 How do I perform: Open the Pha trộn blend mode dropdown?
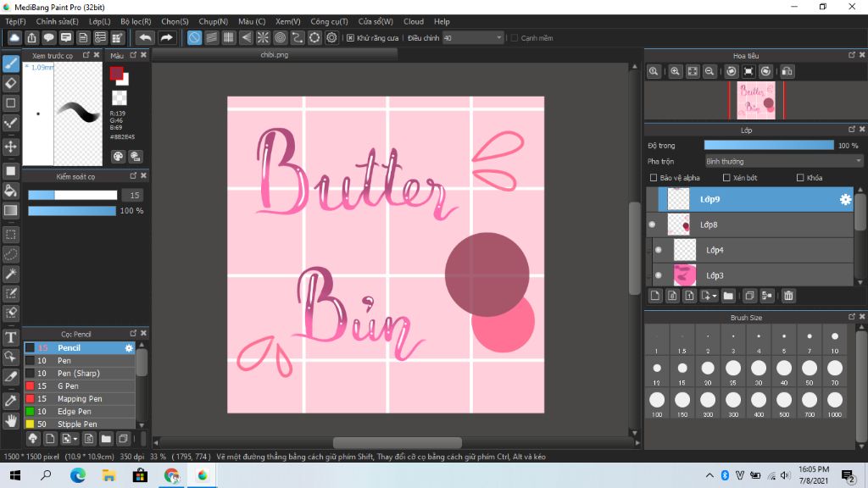(784, 161)
